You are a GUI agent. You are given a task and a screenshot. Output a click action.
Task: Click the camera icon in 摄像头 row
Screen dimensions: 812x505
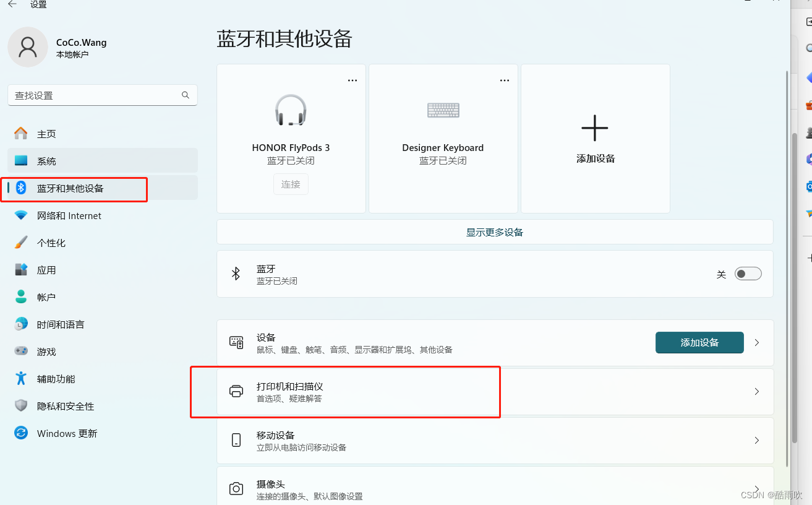[x=236, y=488]
